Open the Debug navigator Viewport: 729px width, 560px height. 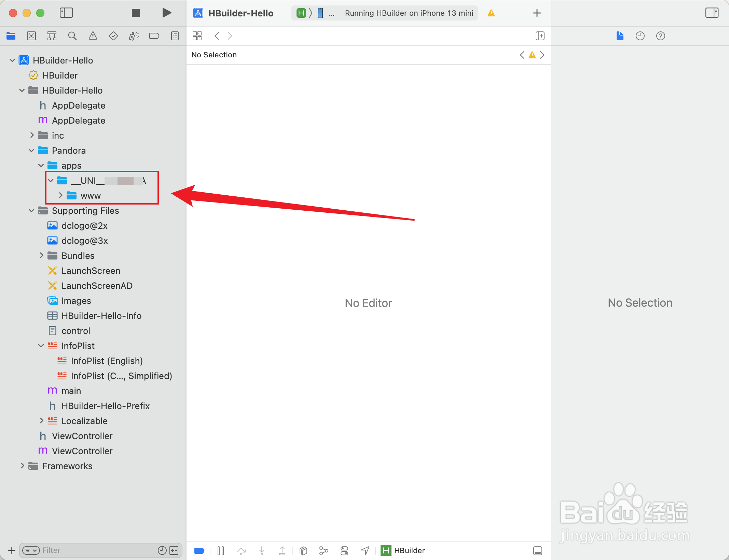coord(134,36)
